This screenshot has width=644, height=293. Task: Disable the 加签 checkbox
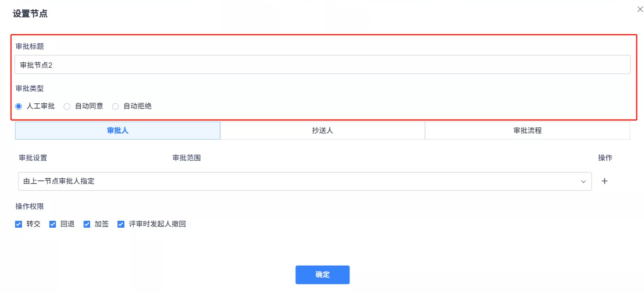coord(87,224)
